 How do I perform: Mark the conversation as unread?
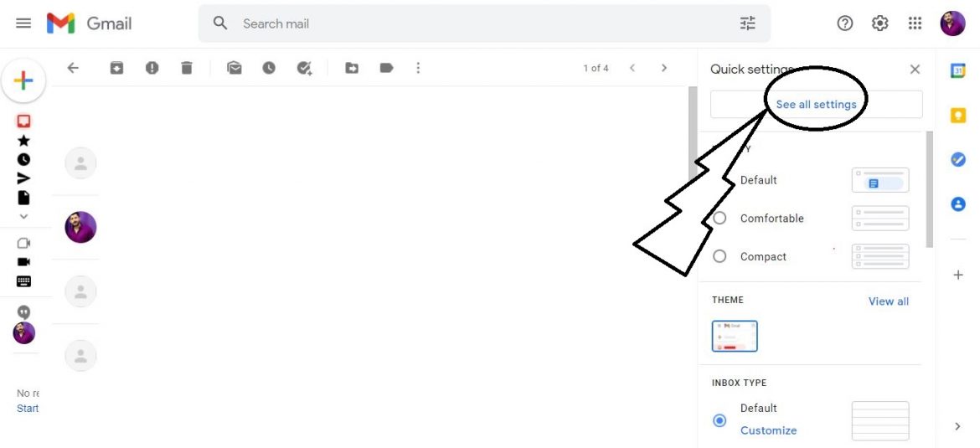point(235,68)
